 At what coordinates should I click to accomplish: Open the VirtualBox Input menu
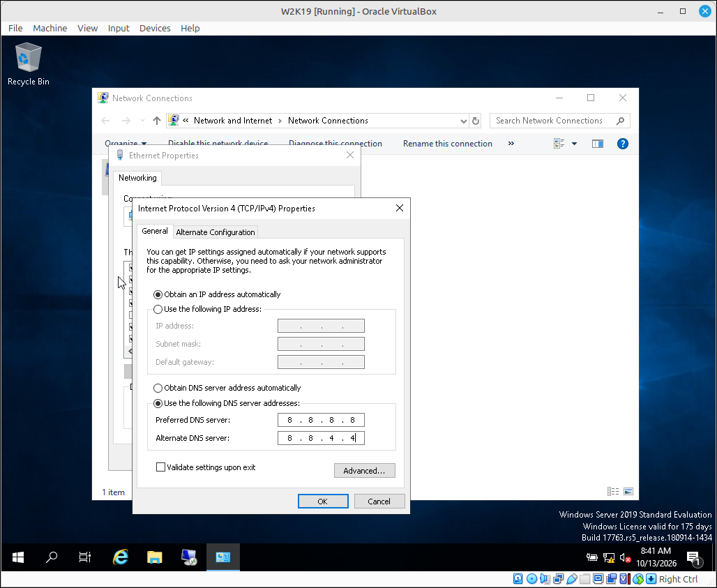click(119, 29)
